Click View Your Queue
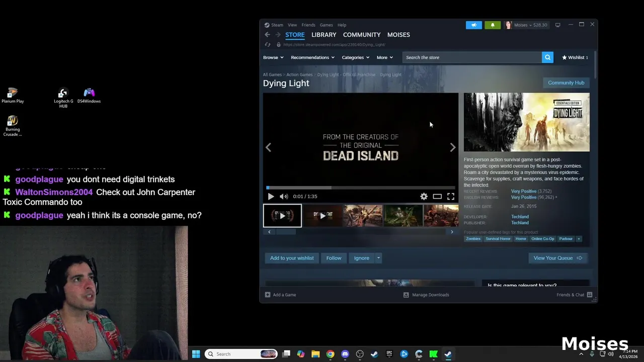Image resolution: width=644 pixels, height=362 pixels. [557, 258]
